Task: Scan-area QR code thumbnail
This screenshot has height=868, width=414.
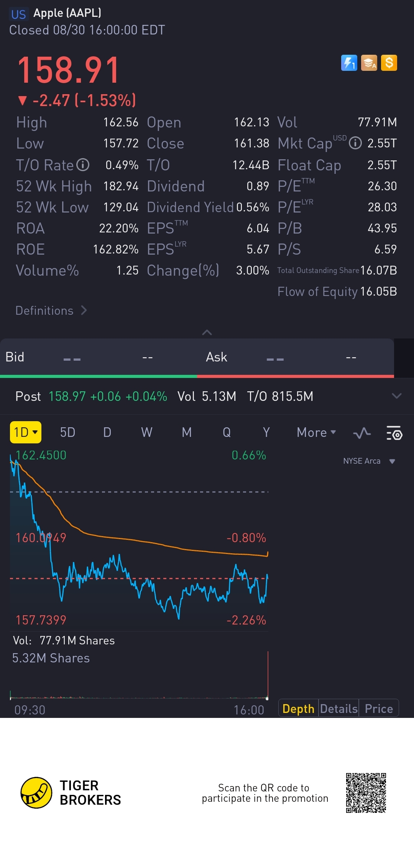Action: 366,793
